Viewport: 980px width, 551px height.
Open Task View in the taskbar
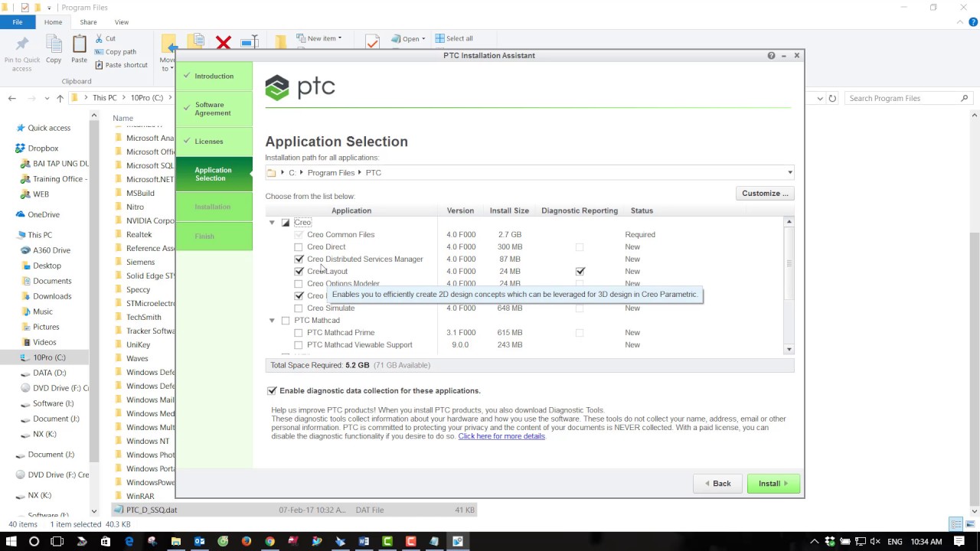coord(57,541)
